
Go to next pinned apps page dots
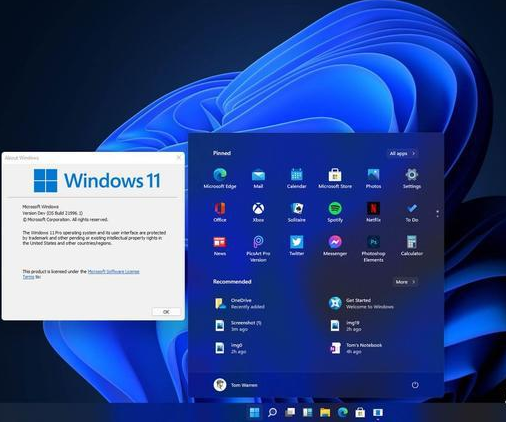[438, 214]
